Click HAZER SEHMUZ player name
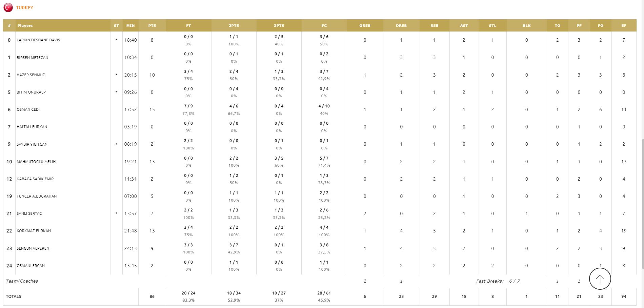Image resolution: width=644 pixels, height=308 pixels. coord(31,75)
